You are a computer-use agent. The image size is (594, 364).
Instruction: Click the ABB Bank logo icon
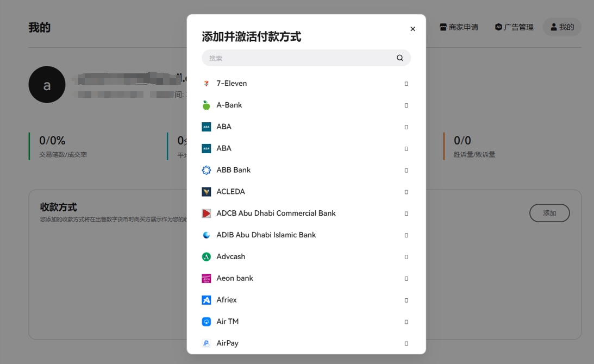(206, 170)
